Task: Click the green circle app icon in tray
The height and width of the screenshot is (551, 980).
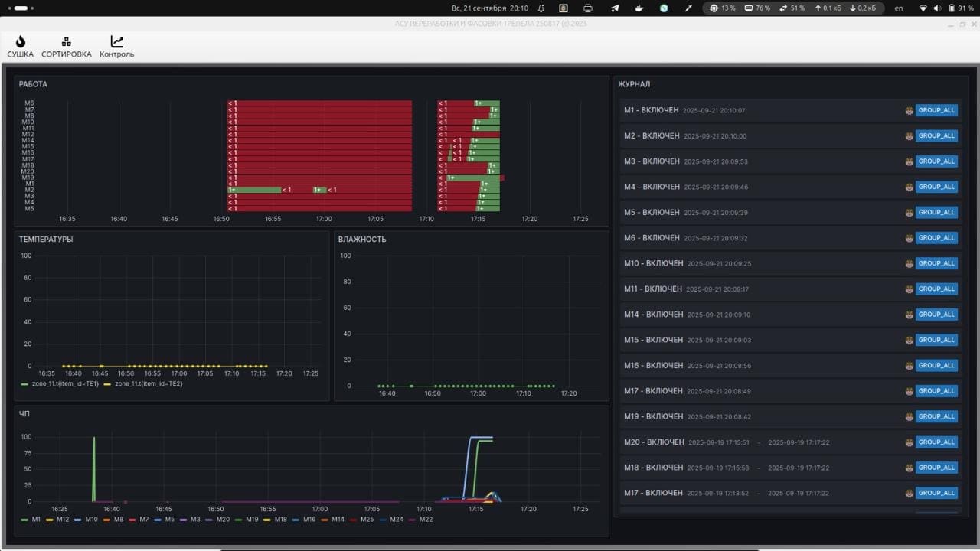Action: coord(663,8)
